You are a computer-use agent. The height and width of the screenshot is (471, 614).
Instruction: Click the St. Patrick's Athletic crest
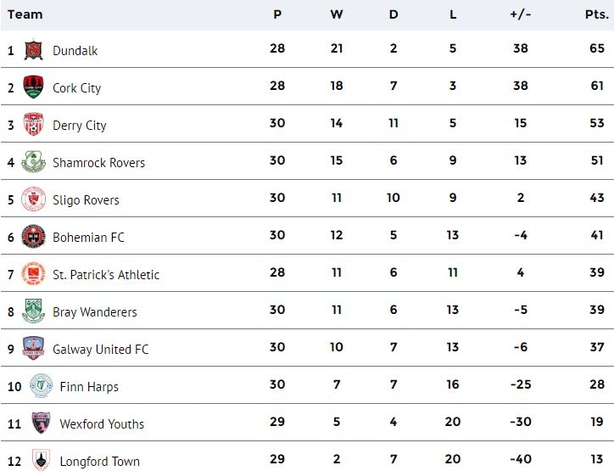33,273
